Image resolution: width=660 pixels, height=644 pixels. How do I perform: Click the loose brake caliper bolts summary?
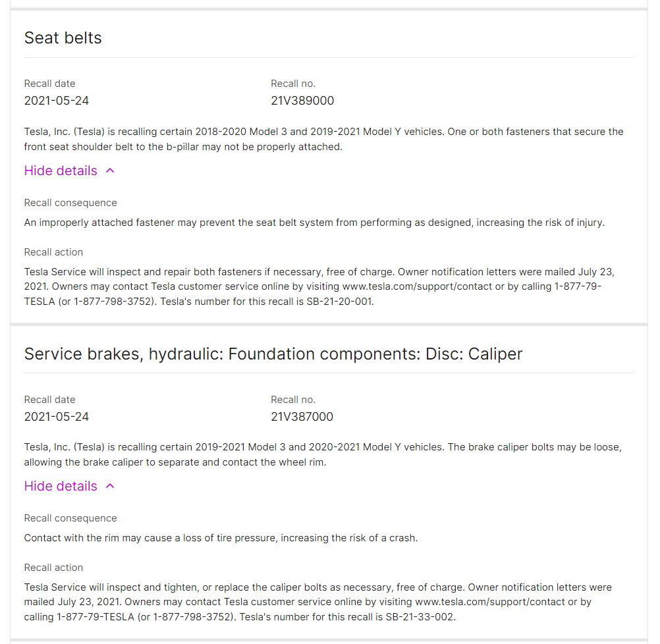[323, 454]
